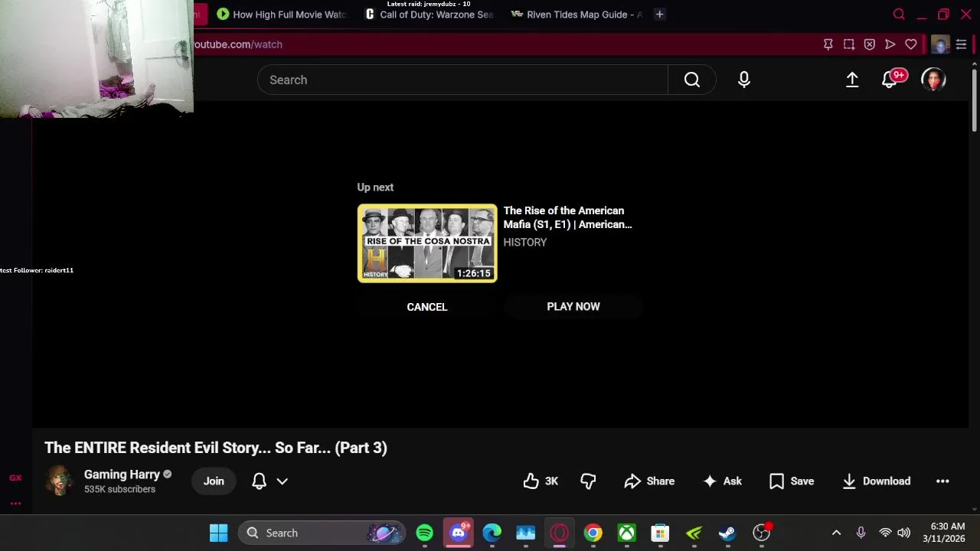The height and width of the screenshot is (551, 980).
Task: Launch Google Chrome from taskbar
Action: point(593,533)
